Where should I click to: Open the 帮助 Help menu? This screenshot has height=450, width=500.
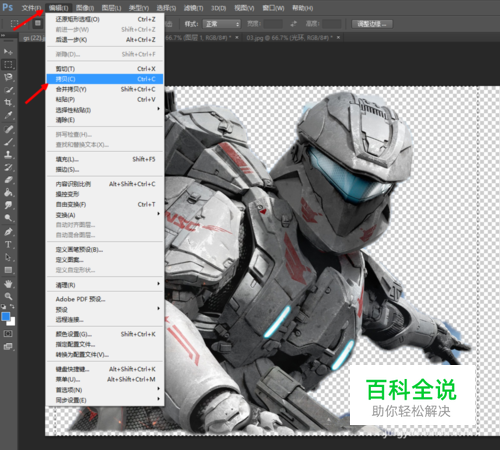(x=302, y=8)
